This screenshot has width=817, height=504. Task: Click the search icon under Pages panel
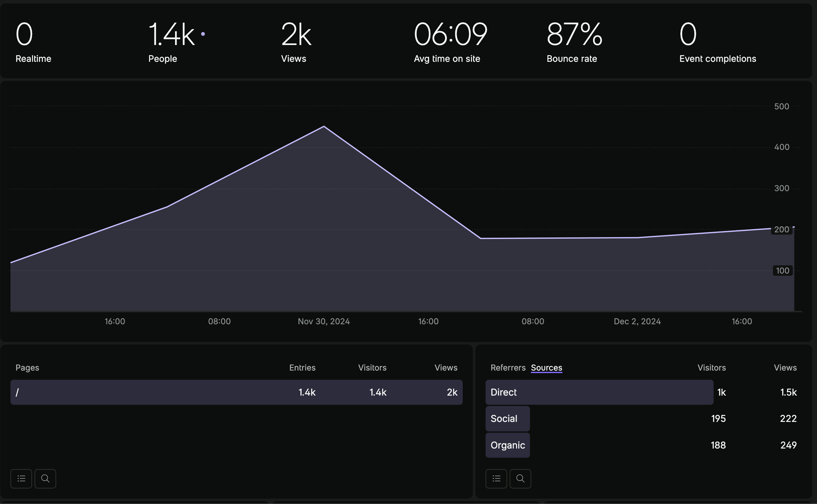coord(45,479)
